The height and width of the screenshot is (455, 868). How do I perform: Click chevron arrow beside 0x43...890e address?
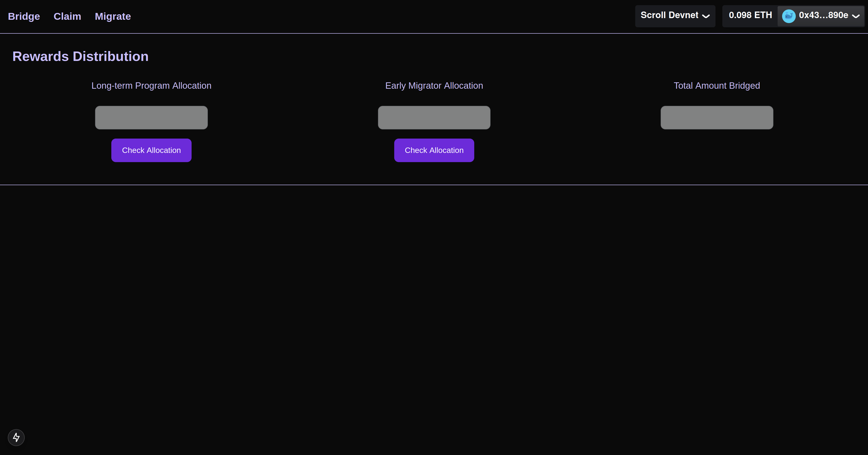pos(856,16)
